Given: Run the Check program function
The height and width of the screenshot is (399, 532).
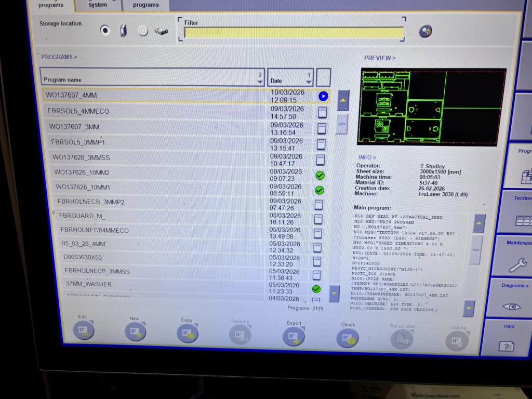Looking at the screenshot, I should coord(348,338).
